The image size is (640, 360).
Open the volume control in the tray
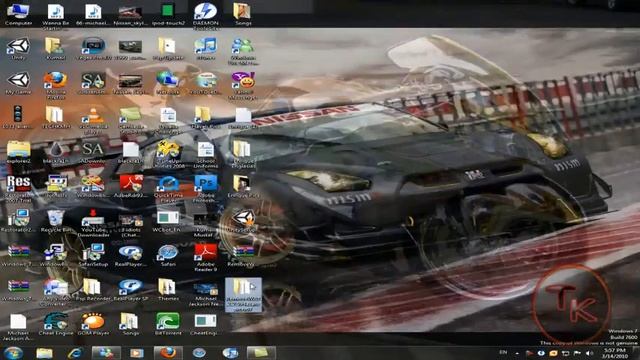(x=589, y=353)
